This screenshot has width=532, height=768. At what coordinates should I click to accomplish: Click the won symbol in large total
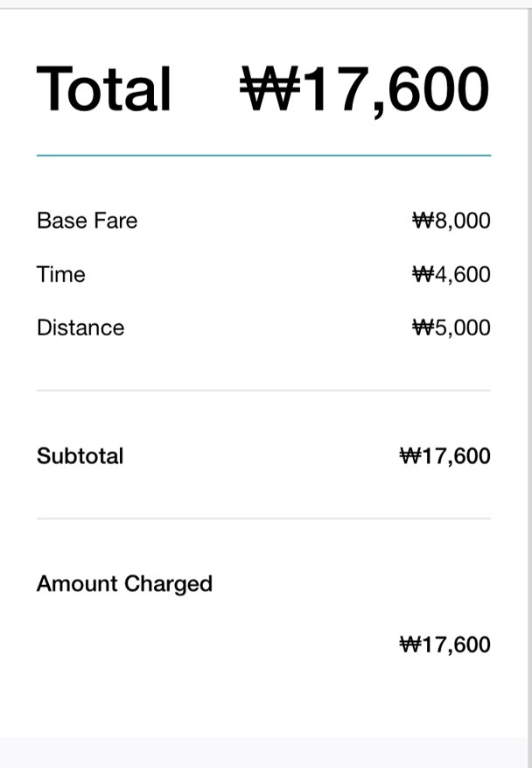pyautogui.click(x=269, y=88)
